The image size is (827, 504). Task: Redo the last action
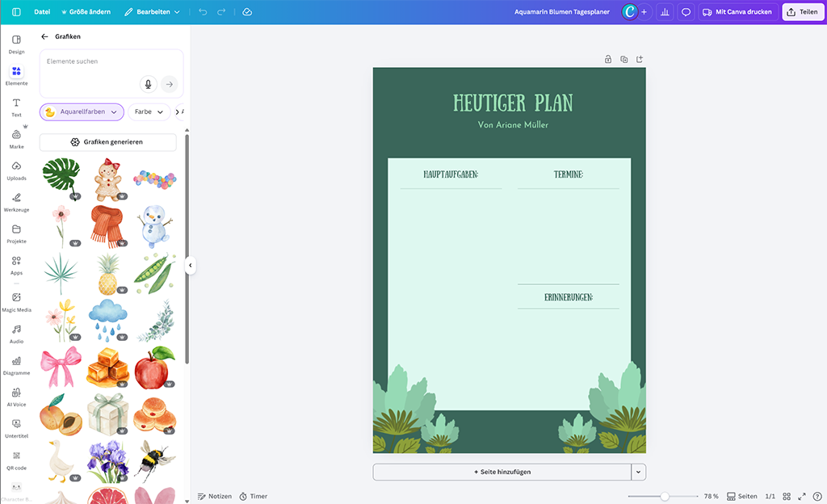(x=221, y=11)
